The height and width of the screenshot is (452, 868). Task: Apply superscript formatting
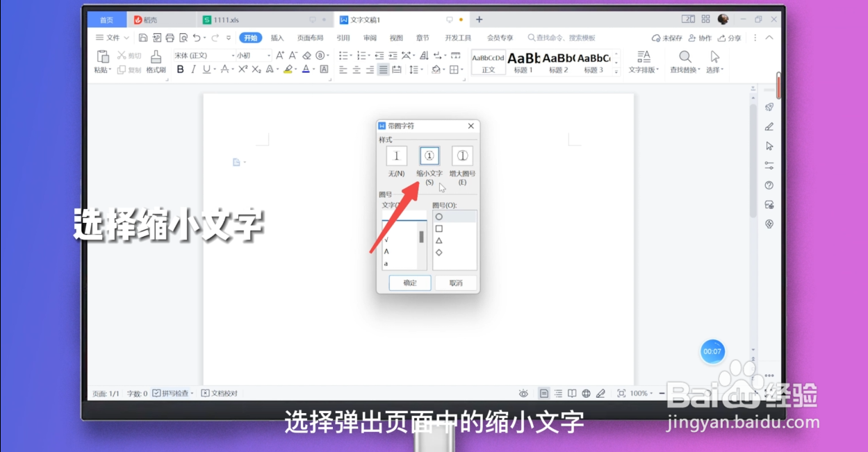click(x=243, y=69)
